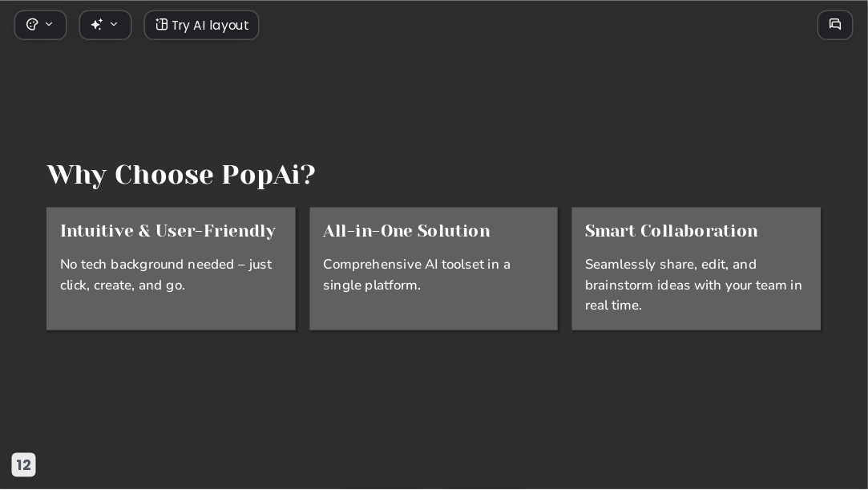Screen dimensions: 868x490
Task: Select the Smart Collaboration card title
Action: tap(671, 230)
